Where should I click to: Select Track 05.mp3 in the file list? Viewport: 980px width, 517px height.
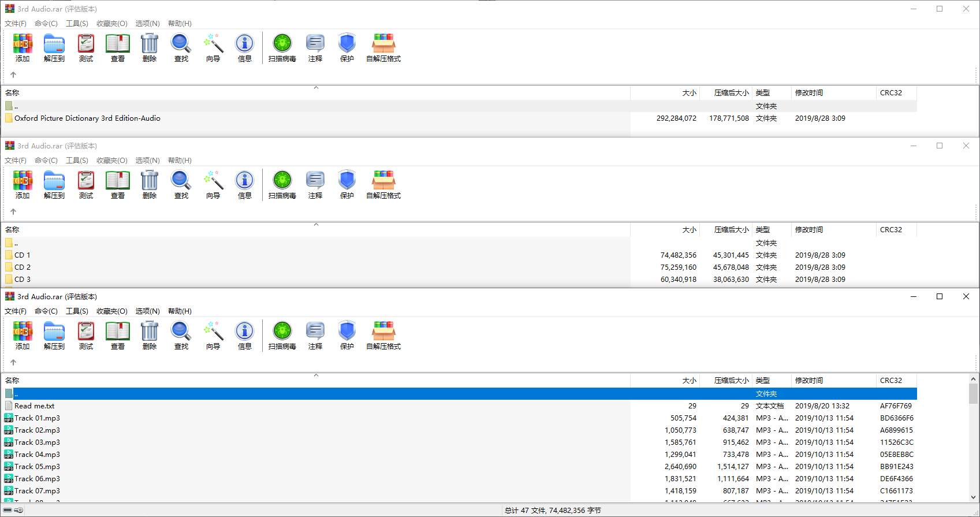point(37,467)
